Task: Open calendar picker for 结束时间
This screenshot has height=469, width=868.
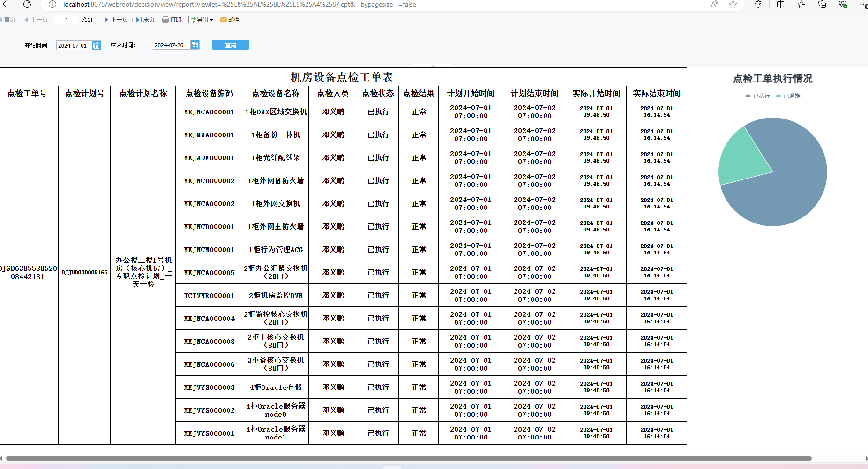Action: (195, 45)
